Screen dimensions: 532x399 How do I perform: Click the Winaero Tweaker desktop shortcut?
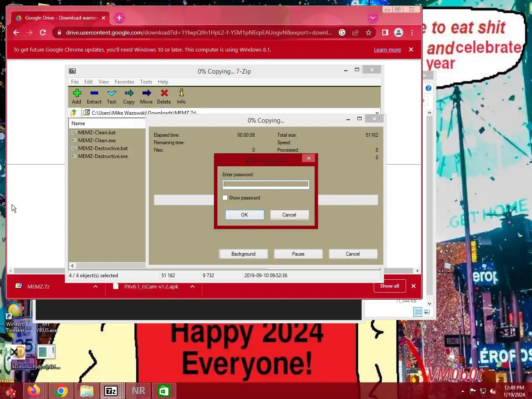tap(15, 318)
